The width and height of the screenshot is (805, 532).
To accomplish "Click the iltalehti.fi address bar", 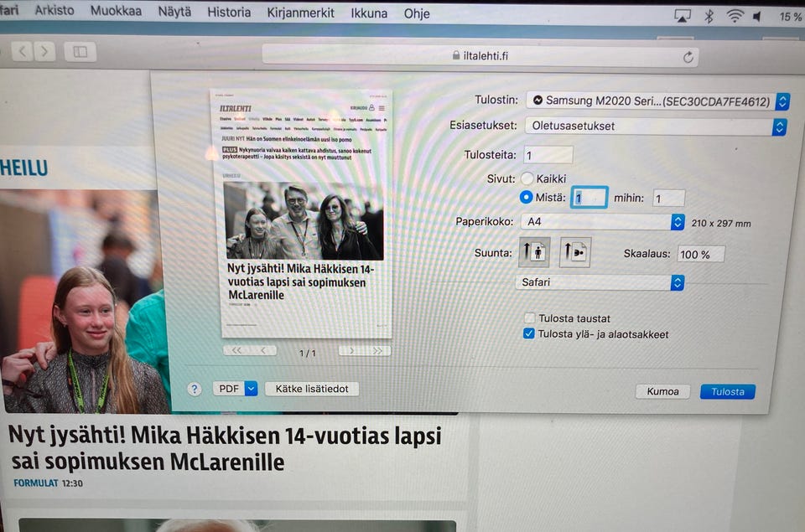I will click(x=480, y=55).
